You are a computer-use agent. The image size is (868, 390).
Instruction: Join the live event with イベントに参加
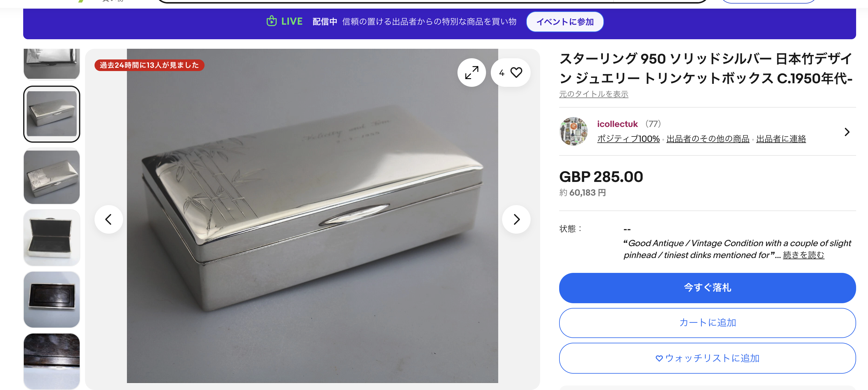click(565, 22)
